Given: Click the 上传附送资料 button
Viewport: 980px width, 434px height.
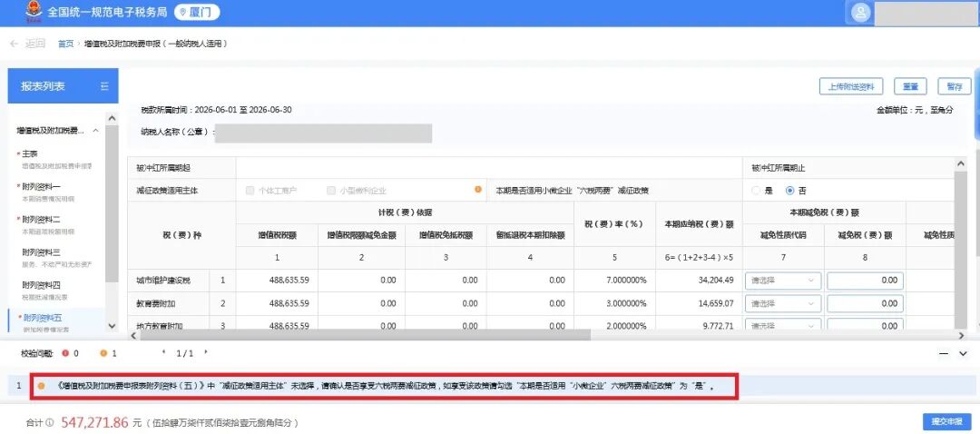Looking at the screenshot, I should coord(850,87).
